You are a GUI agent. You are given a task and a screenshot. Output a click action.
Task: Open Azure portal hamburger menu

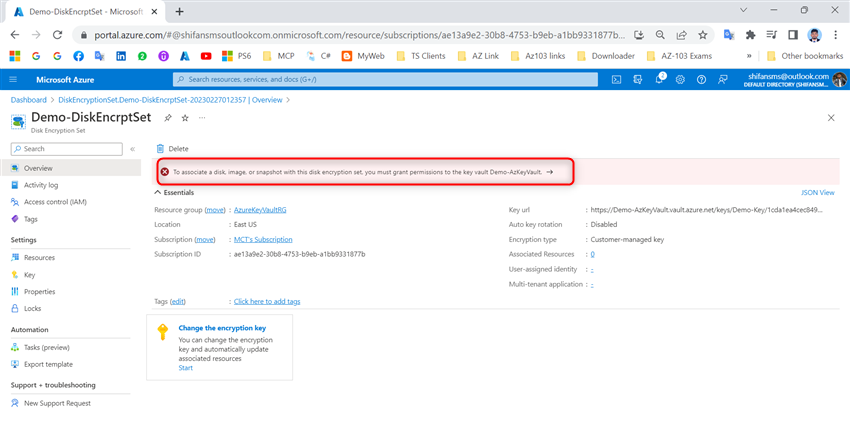click(x=13, y=79)
